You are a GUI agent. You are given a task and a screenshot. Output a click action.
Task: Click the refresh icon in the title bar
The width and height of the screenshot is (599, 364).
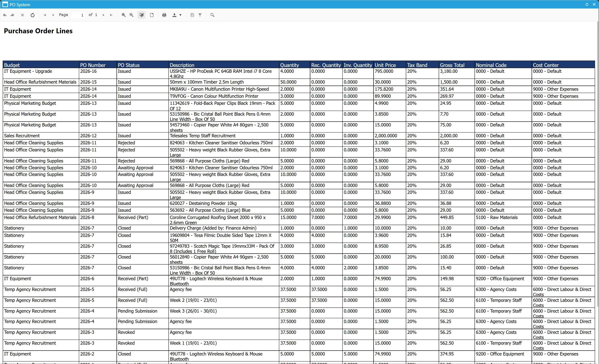click(x=587, y=4)
